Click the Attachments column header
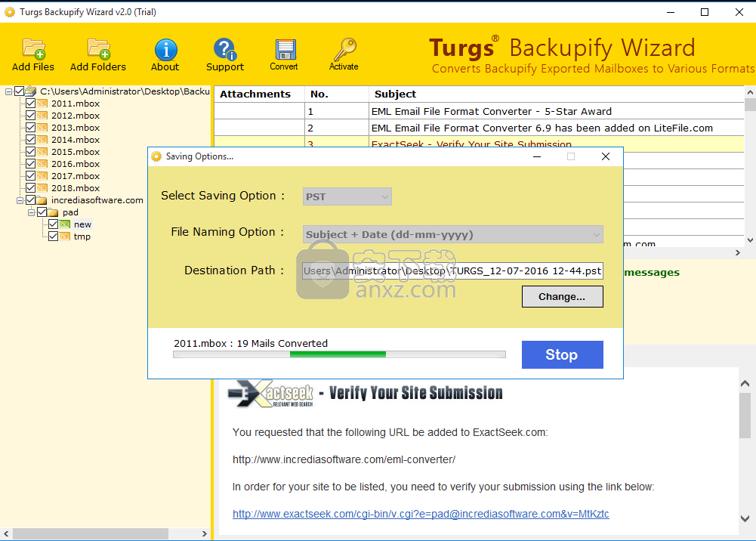 [259, 94]
